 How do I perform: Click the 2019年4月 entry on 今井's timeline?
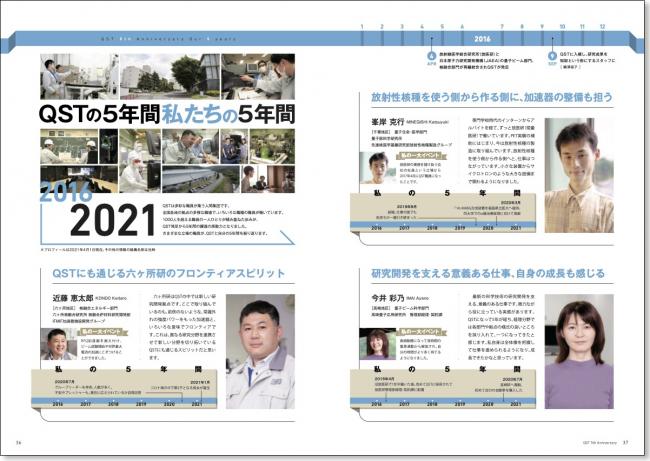tap(414, 384)
